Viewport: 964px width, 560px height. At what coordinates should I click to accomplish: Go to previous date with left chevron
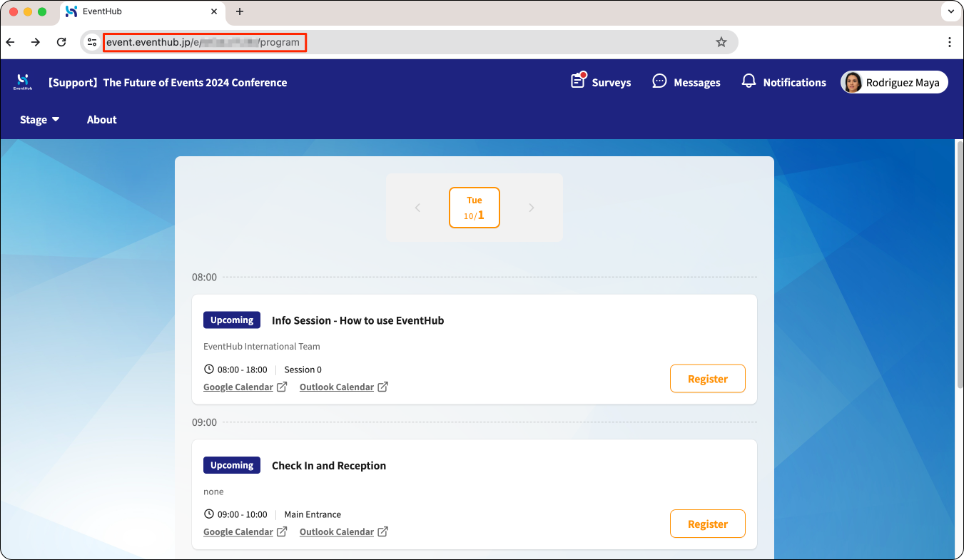417,208
